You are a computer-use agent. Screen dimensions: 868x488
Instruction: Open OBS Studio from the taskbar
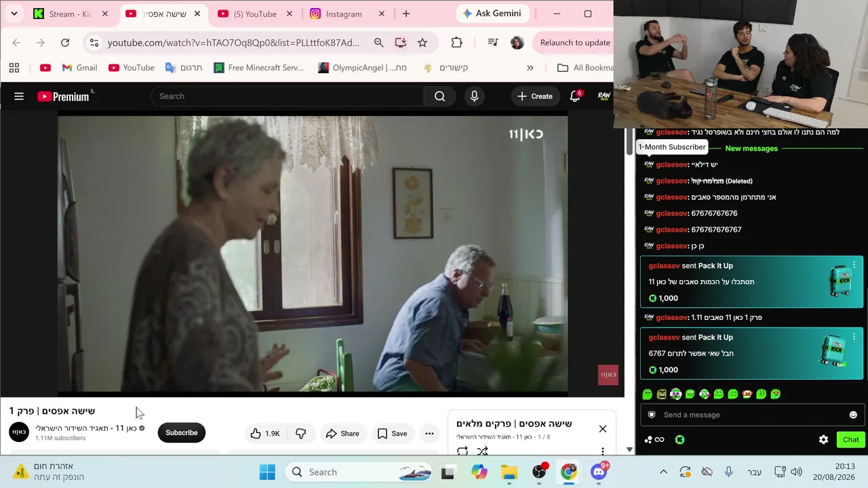tap(539, 472)
